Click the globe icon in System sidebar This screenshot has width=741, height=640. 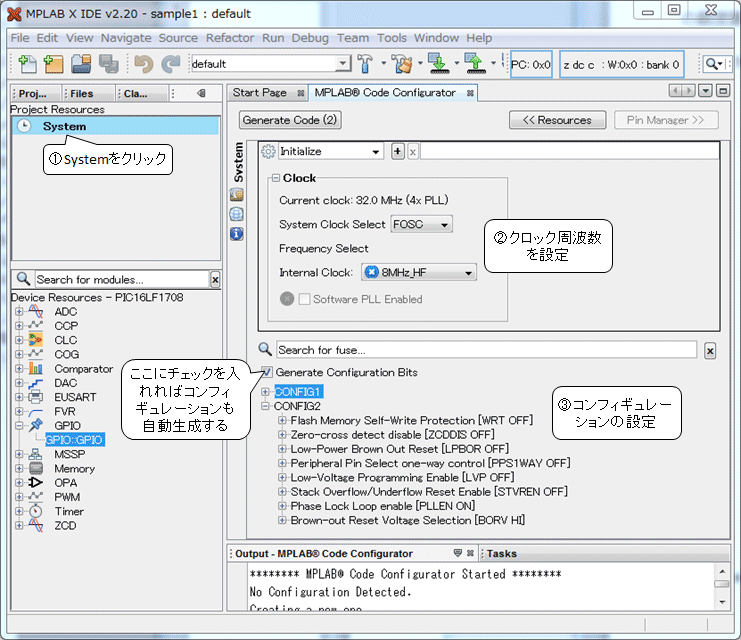[237, 214]
